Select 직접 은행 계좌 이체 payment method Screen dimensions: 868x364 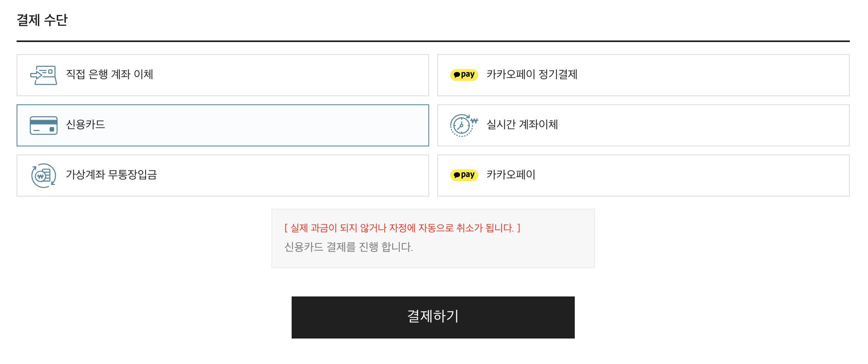tap(109, 75)
